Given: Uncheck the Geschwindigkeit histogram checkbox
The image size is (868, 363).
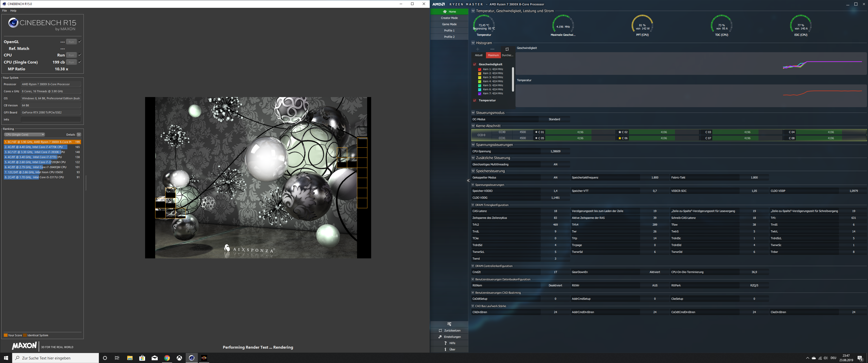Looking at the screenshot, I should pyautogui.click(x=474, y=64).
